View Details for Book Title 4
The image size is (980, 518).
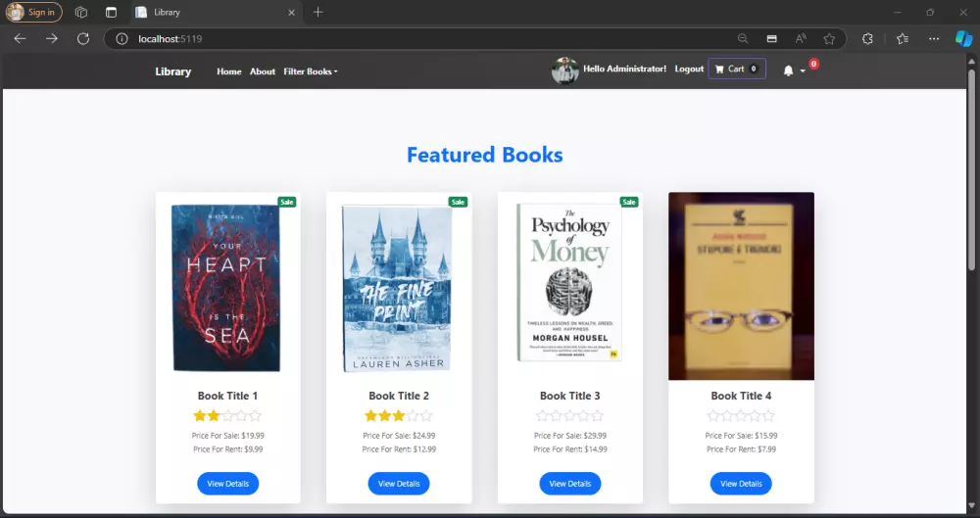[741, 484]
